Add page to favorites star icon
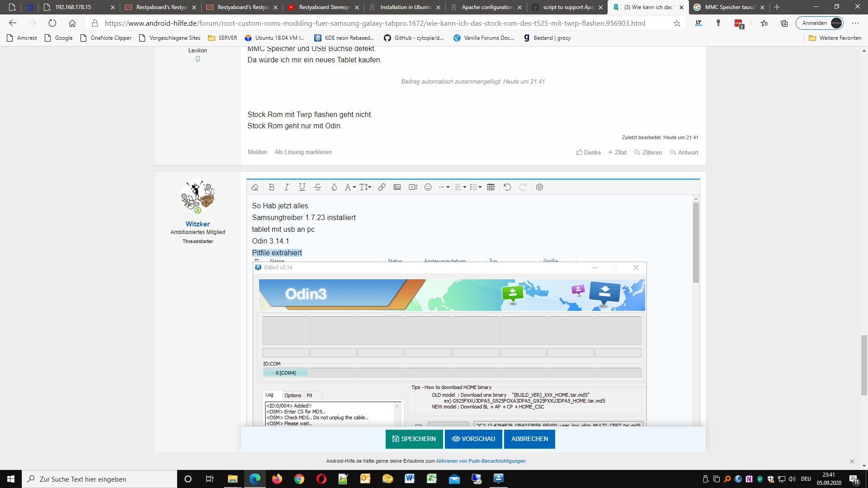 pyautogui.click(x=677, y=23)
